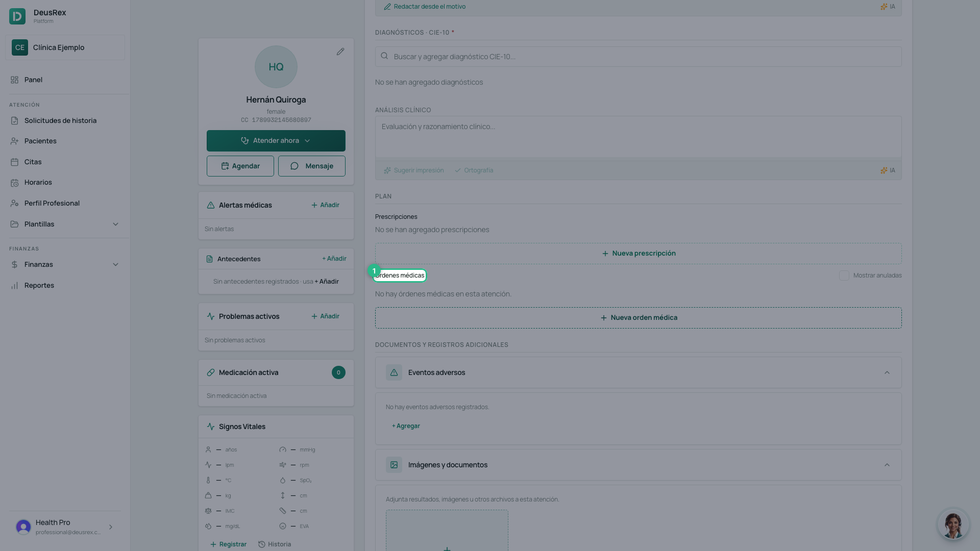Viewport: 980px width, 551px height.
Task: Add a Nueva orden médica
Action: point(639,318)
